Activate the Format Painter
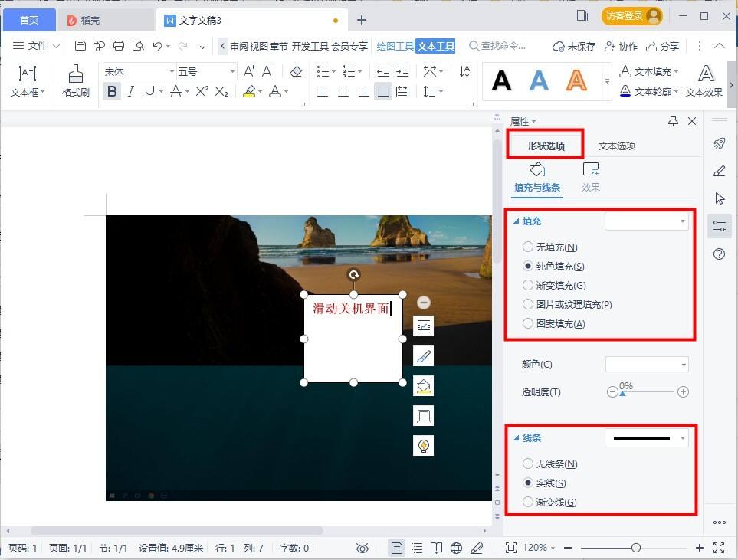 pos(75,81)
